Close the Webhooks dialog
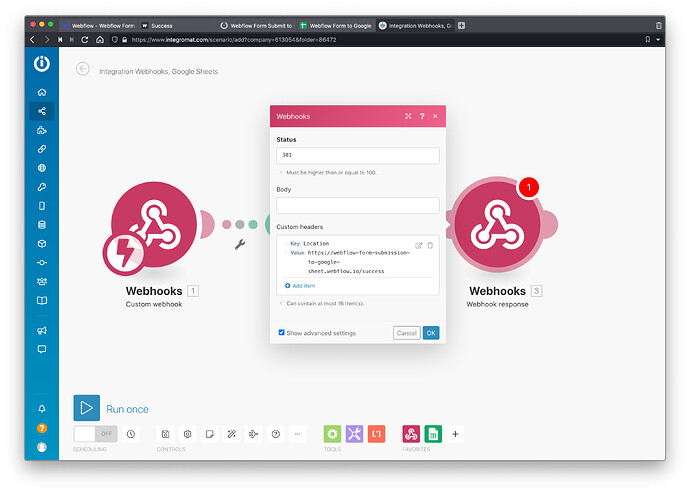This screenshot has height=493, width=690. click(435, 116)
